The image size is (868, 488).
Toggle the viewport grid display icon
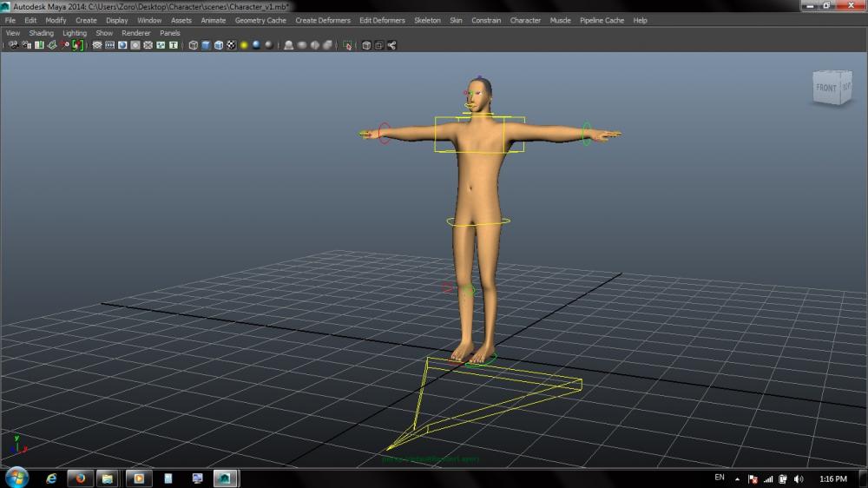click(x=97, y=45)
